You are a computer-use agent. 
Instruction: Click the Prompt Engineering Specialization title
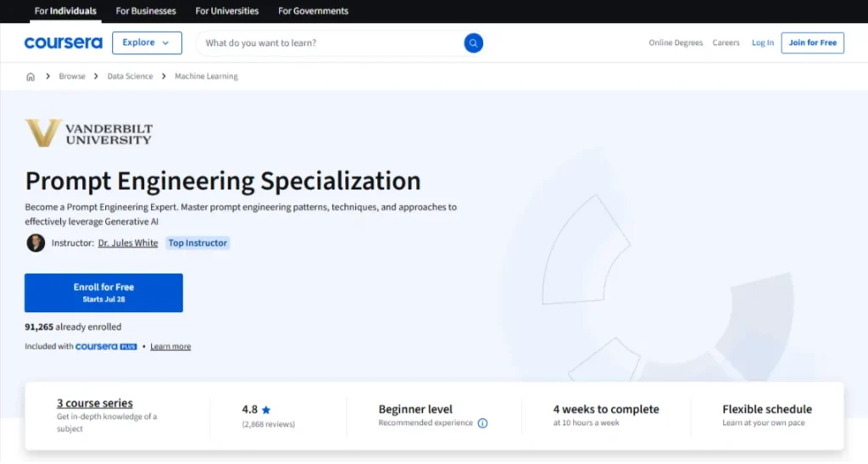tap(223, 181)
